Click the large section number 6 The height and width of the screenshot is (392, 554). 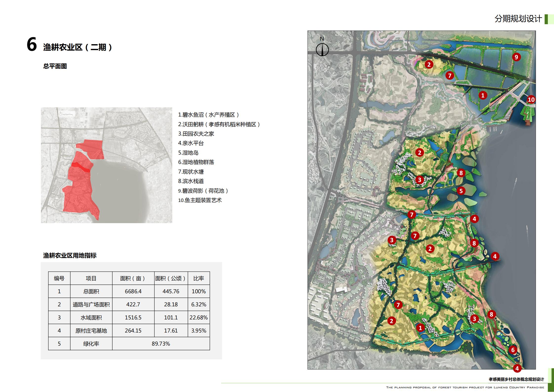click(32, 45)
